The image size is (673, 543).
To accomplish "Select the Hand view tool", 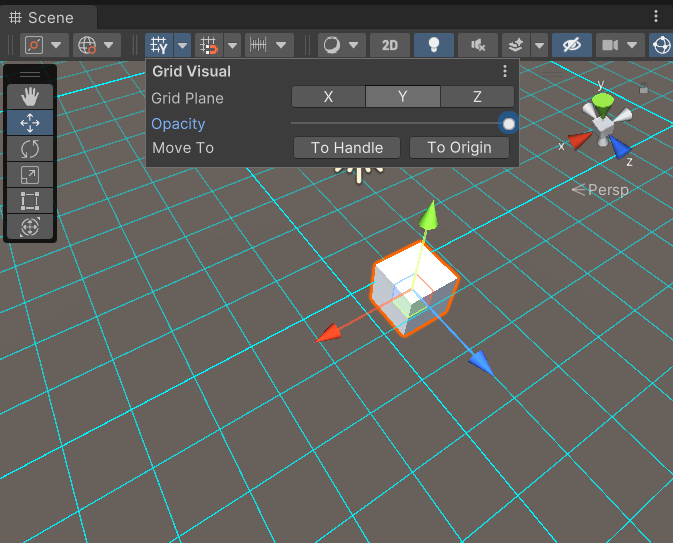I will point(30,97).
